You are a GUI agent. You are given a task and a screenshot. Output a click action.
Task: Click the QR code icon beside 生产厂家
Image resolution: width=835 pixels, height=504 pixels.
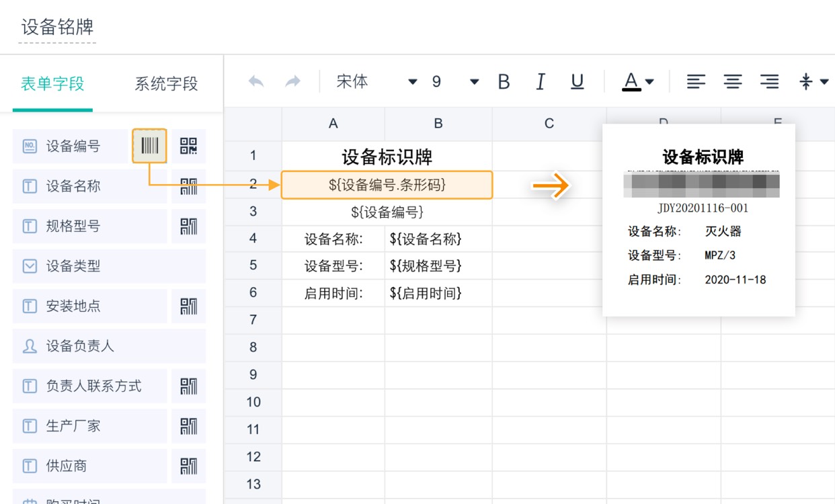189,425
